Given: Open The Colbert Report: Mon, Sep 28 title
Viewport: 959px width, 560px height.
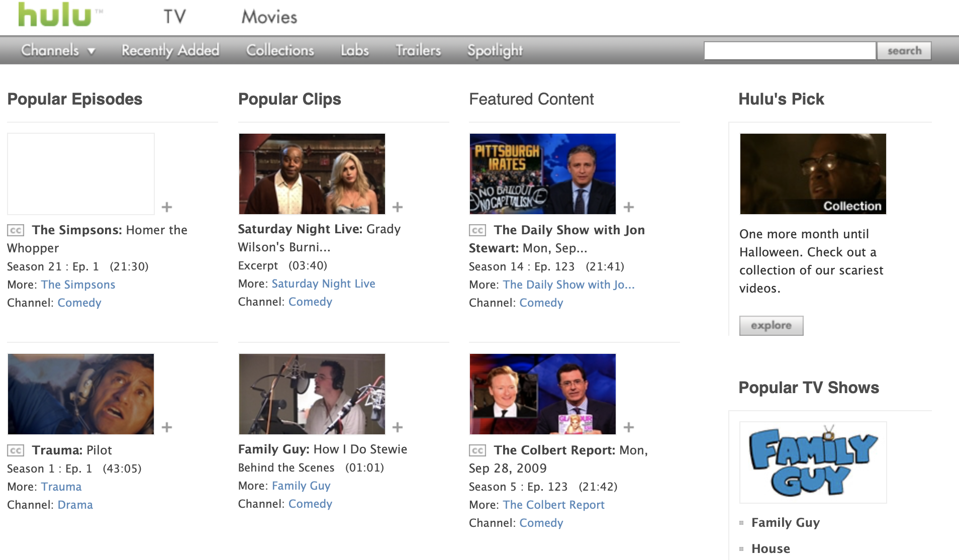Looking at the screenshot, I should click(558, 459).
